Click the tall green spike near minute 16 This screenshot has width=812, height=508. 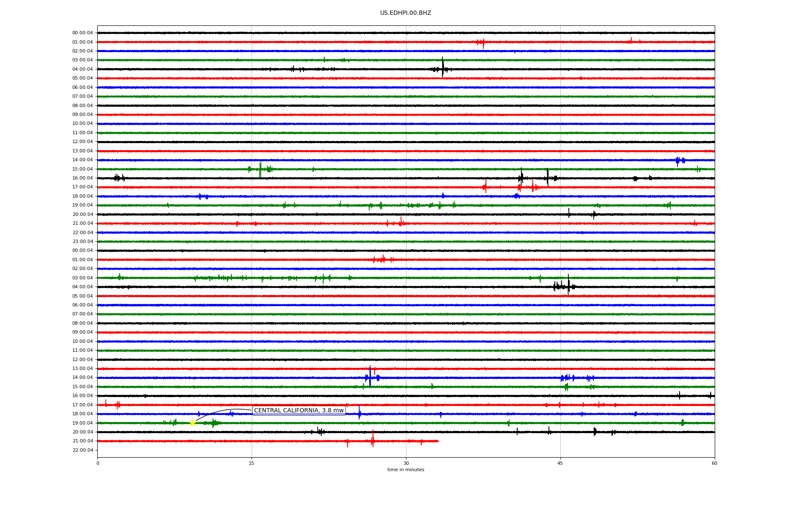point(260,169)
